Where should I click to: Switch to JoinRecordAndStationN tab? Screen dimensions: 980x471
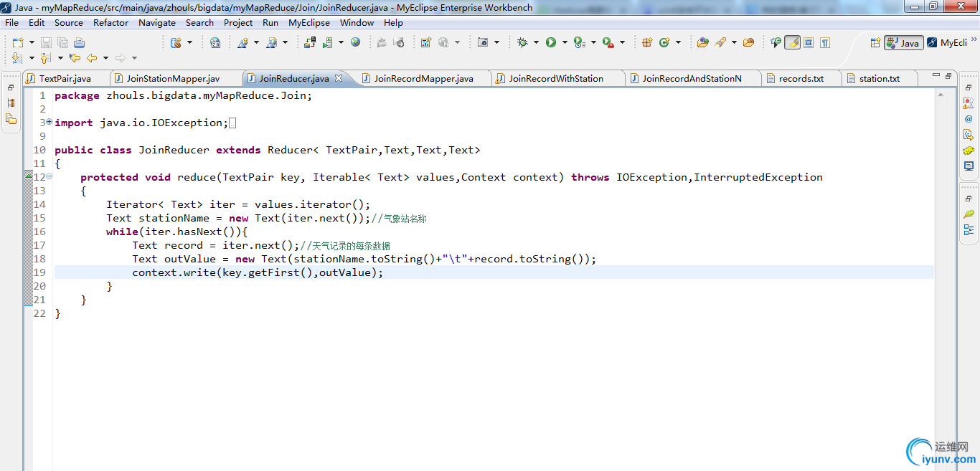tap(692, 78)
